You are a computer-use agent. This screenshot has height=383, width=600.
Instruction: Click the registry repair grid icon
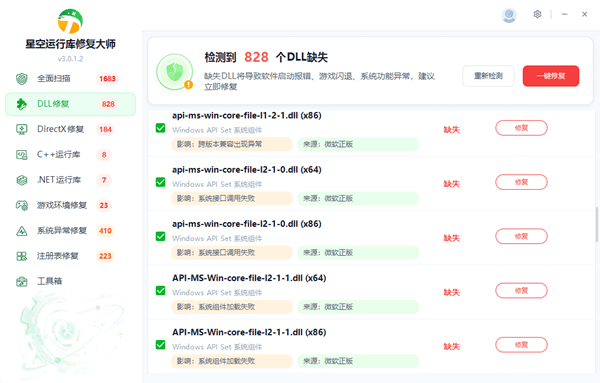click(22, 256)
